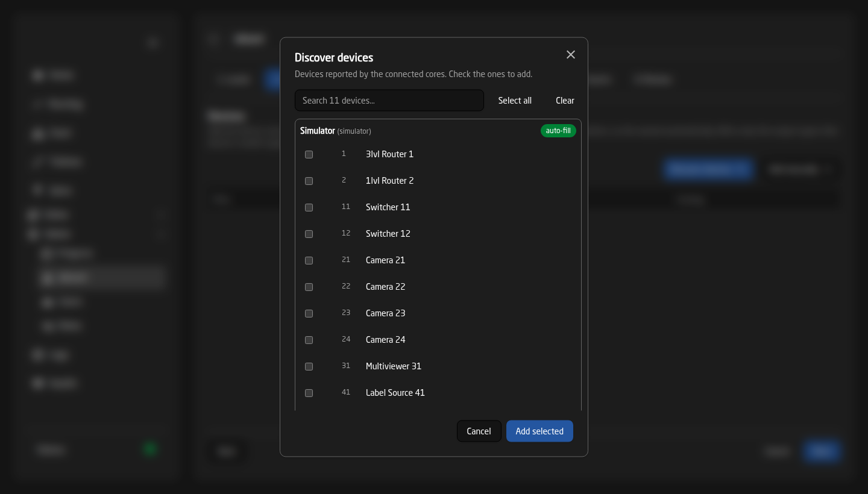Image resolution: width=868 pixels, height=494 pixels.
Task: Click the green auto-fill badge
Action: 558,131
